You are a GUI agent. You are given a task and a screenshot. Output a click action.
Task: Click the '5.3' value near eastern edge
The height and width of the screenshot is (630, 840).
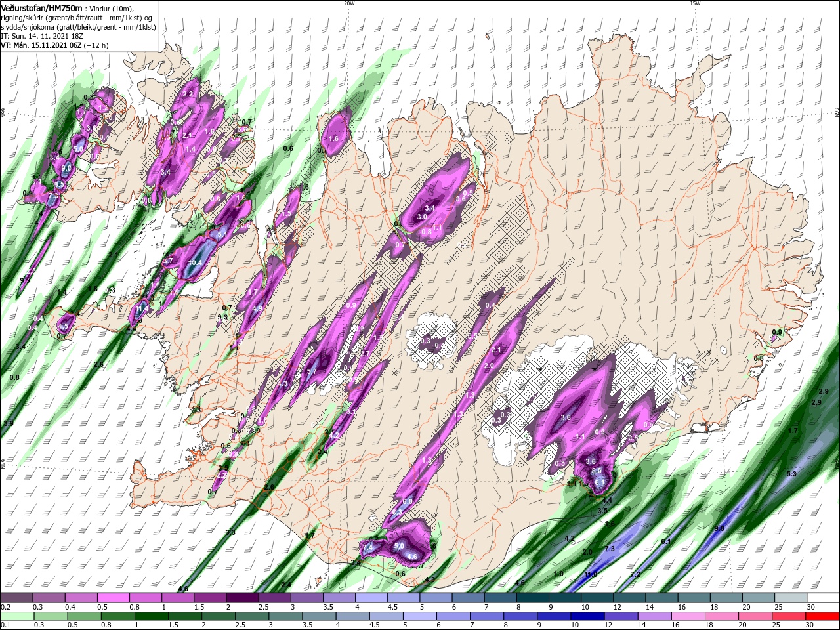point(791,474)
